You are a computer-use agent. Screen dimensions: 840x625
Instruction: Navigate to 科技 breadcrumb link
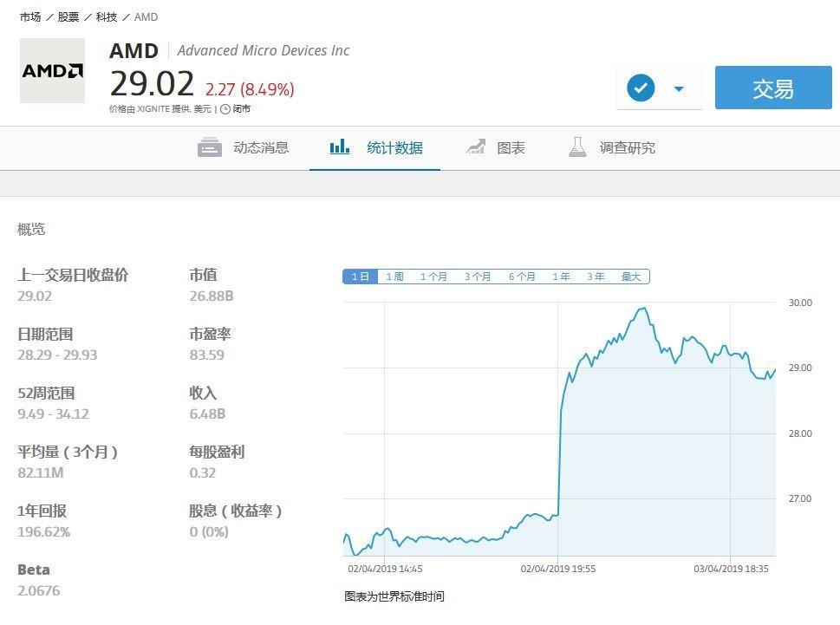tap(107, 16)
